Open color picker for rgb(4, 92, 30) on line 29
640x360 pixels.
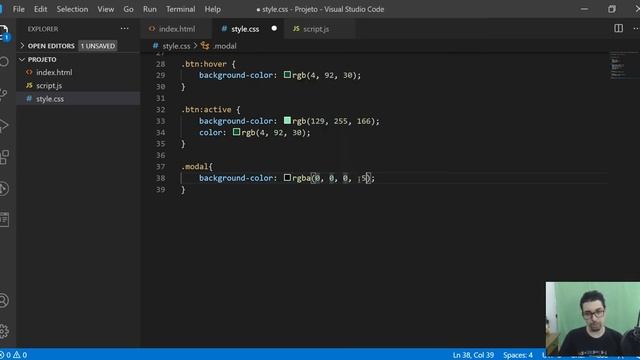pos(287,75)
